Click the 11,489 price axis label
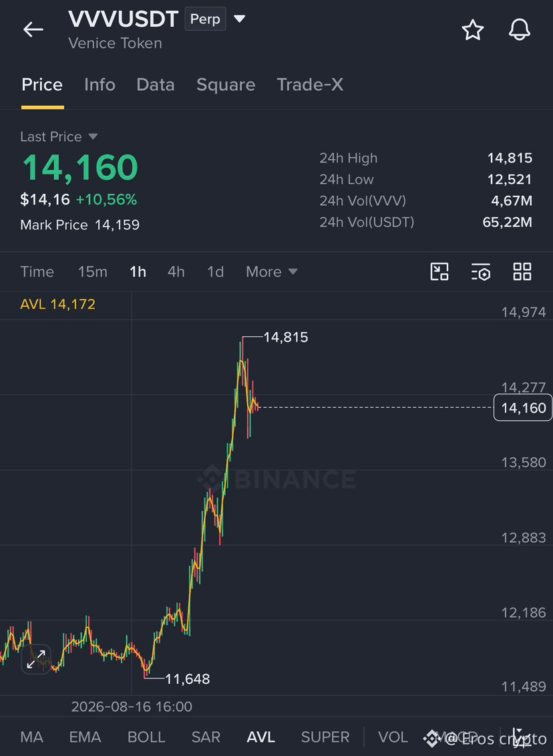The height and width of the screenshot is (756, 553). pyautogui.click(x=524, y=686)
